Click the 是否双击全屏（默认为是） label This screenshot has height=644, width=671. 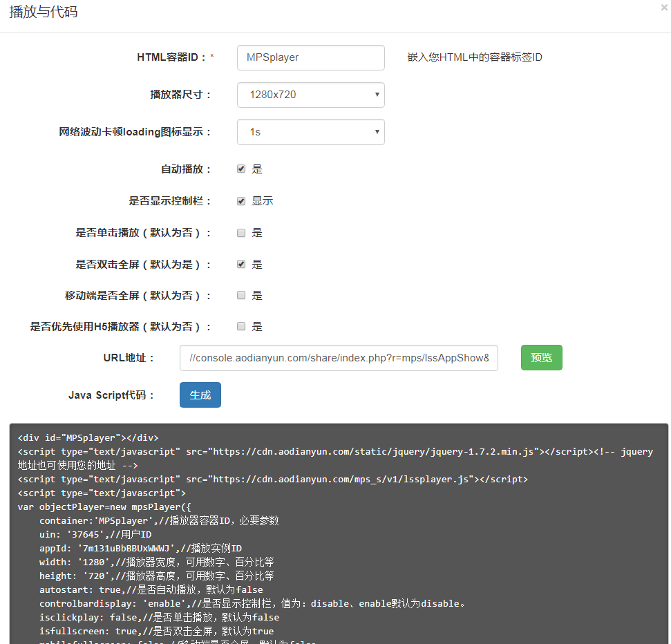(143, 265)
